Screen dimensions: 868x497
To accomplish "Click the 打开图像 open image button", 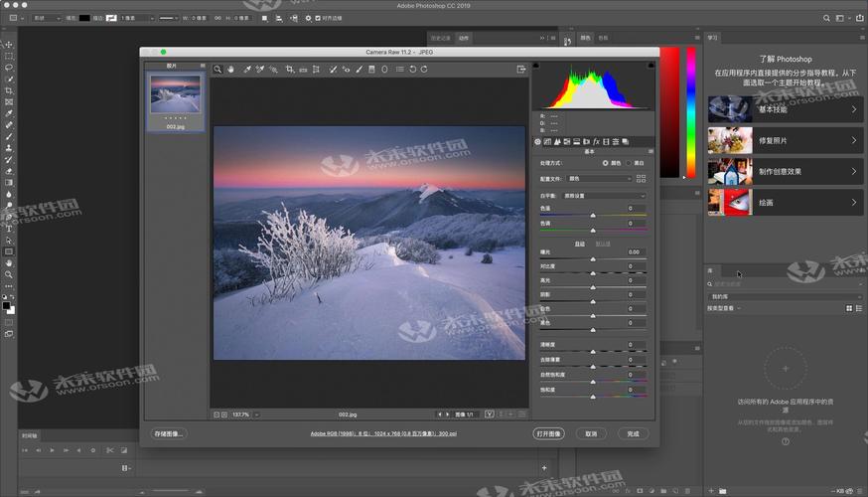I will coord(548,433).
